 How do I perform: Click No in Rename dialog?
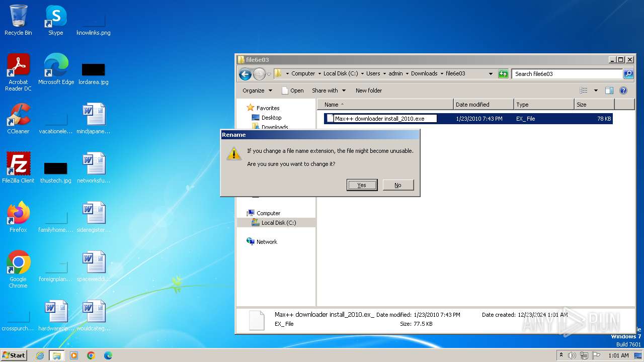[398, 185]
